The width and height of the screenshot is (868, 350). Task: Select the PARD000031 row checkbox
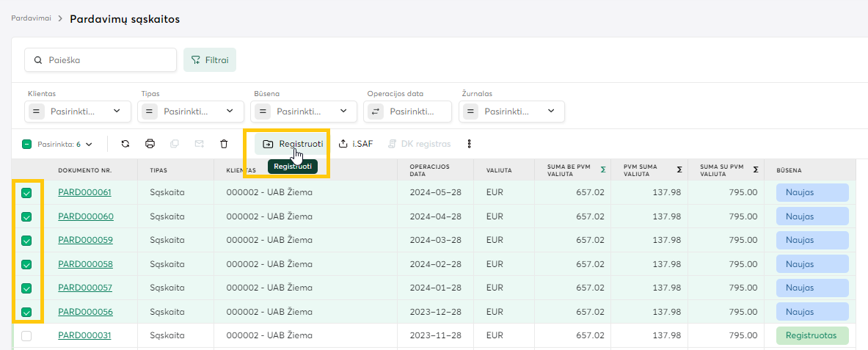coord(26,336)
